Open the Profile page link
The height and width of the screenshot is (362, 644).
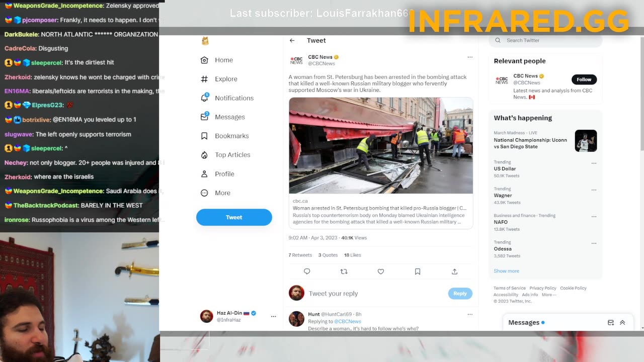[224, 174]
